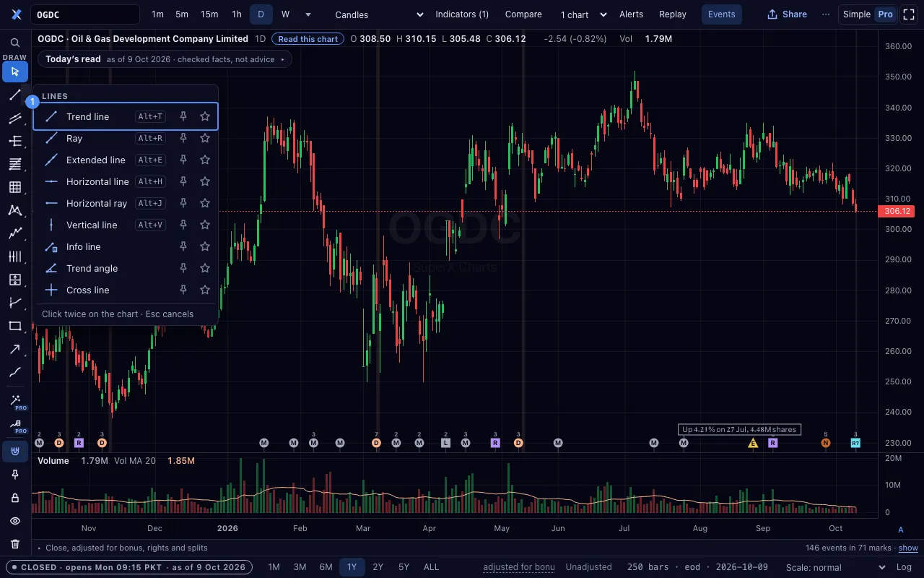Click the Read this chart button
The image size is (924, 578).
pyautogui.click(x=308, y=39)
